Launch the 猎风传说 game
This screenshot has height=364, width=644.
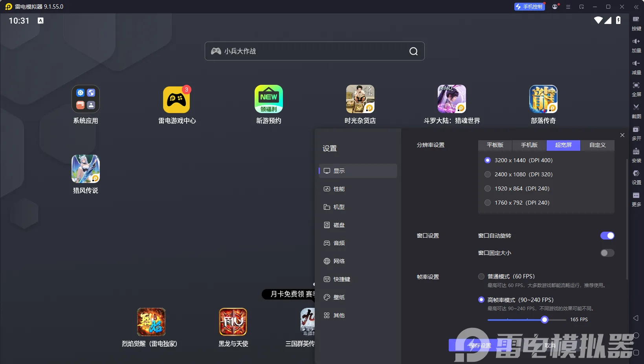(86, 174)
